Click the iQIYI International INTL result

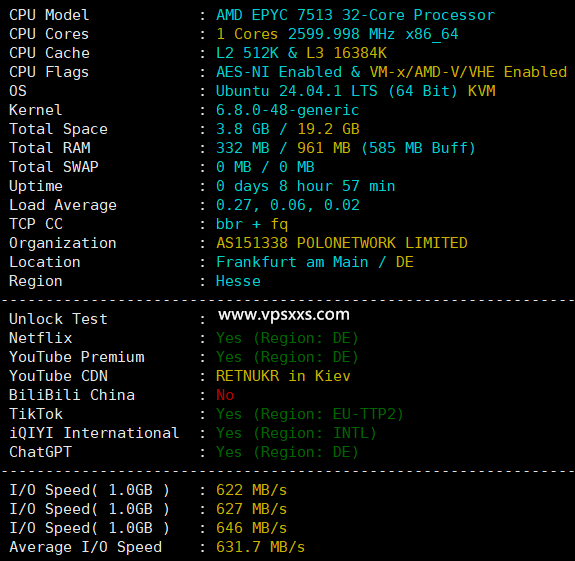tap(296, 433)
